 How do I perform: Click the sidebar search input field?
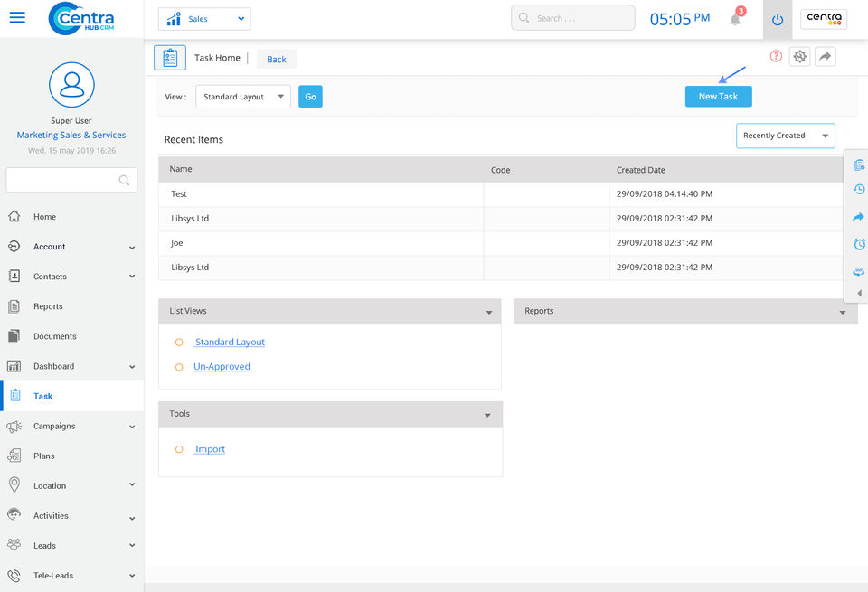[x=71, y=180]
